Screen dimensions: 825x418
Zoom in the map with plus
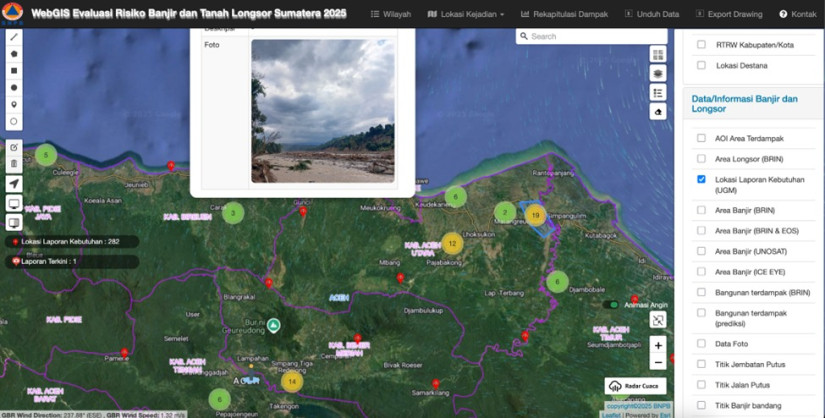point(658,345)
